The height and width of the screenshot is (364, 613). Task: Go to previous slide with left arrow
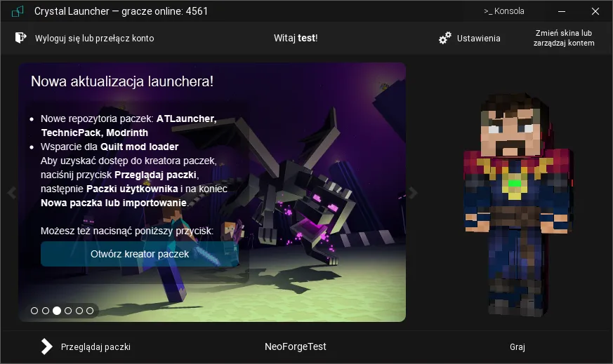(11, 193)
